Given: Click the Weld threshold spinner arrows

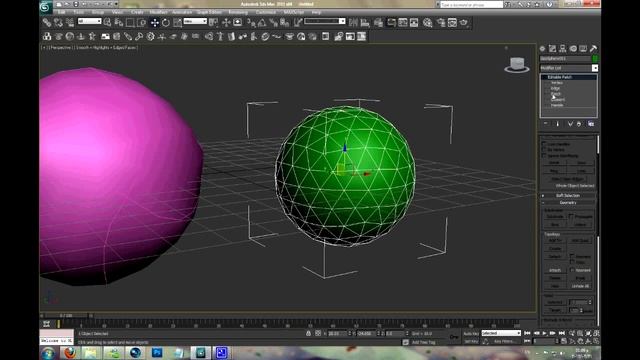Looking at the screenshot, I should point(590,302).
